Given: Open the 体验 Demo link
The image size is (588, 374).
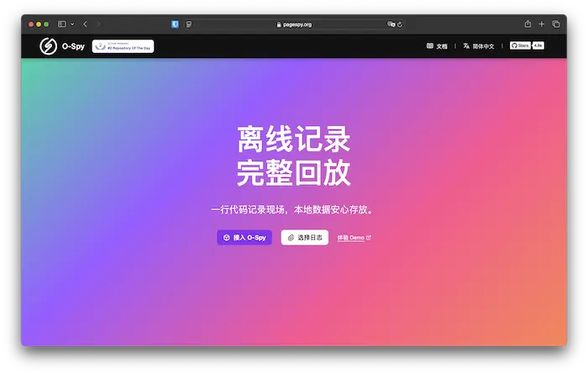Looking at the screenshot, I should coord(354,238).
